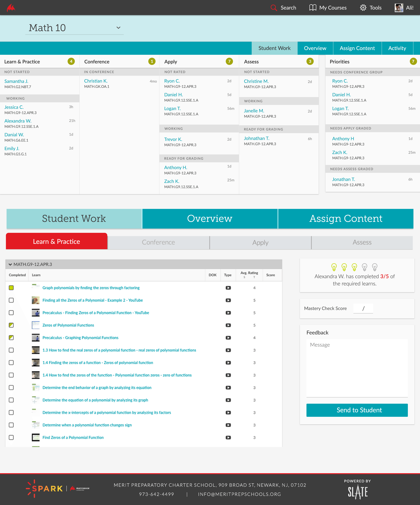Image resolution: width=420 pixels, height=505 pixels.
Task: Click video icon for Precalculus - Graphing Polynomial Functions
Action: (x=228, y=338)
